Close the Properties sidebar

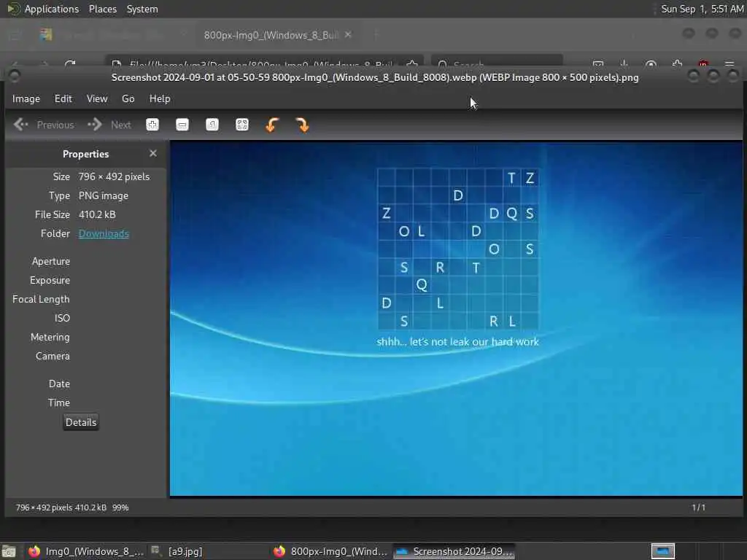pyautogui.click(x=153, y=153)
